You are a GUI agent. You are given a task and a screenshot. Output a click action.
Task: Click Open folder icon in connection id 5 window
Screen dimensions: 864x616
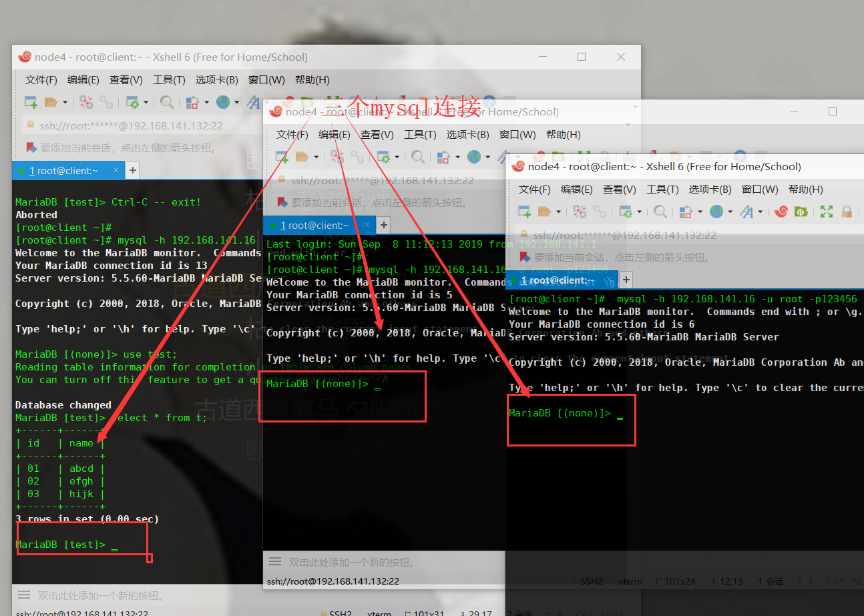pyautogui.click(x=302, y=157)
